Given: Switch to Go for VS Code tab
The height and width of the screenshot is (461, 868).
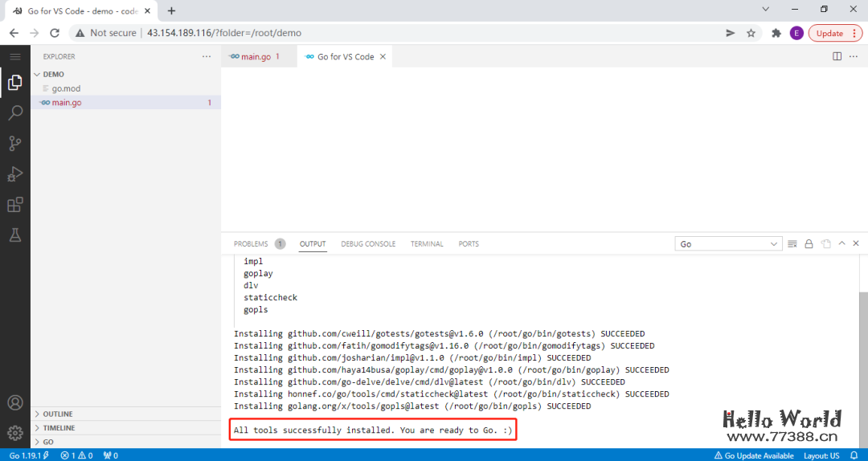Looking at the screenshot, I should click(345, 56).
